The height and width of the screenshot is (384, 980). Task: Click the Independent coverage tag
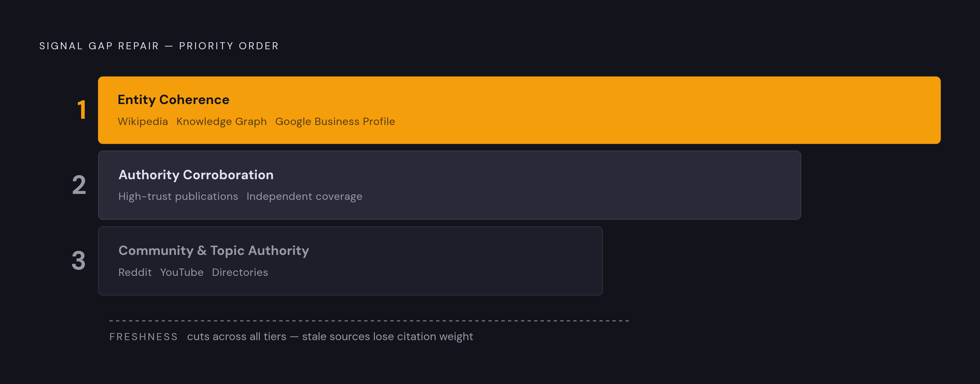click(x=304, y=196)
